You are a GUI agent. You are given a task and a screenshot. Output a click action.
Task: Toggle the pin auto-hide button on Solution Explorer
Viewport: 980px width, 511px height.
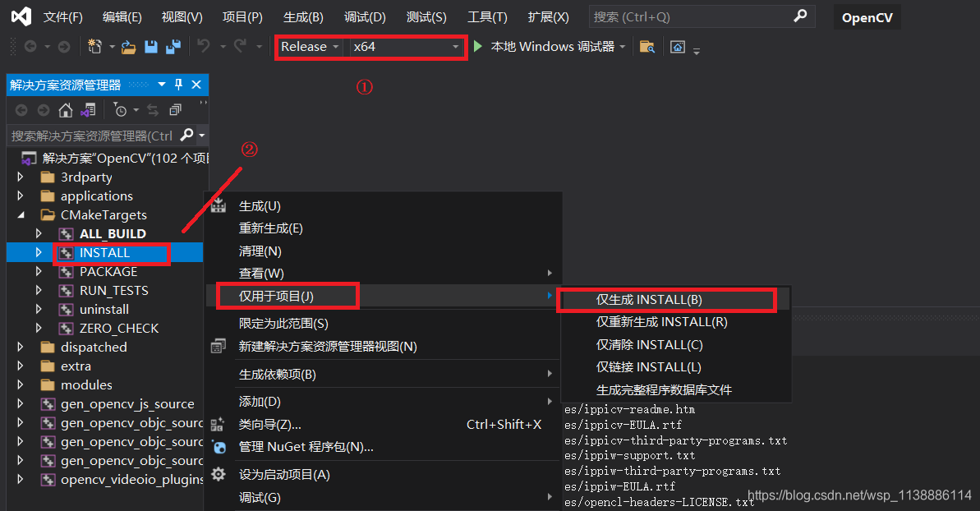point(179,85)
